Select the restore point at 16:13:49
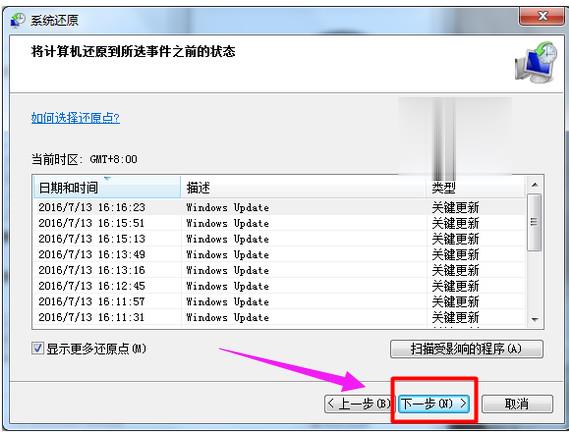 pyautogui.click(x=279, y=254)
